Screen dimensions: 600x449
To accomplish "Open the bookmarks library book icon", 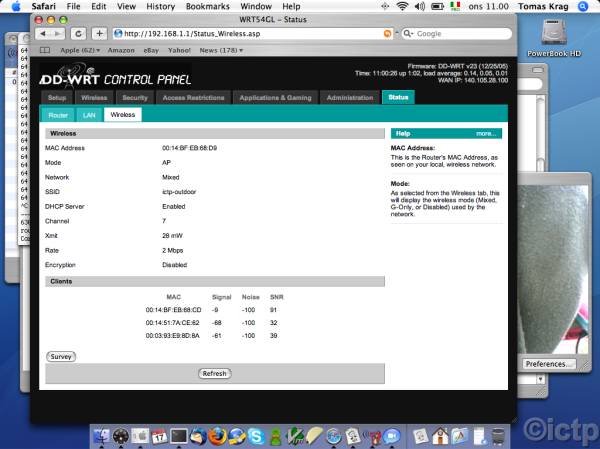I will pyautogui.click(x=45, y=50).
